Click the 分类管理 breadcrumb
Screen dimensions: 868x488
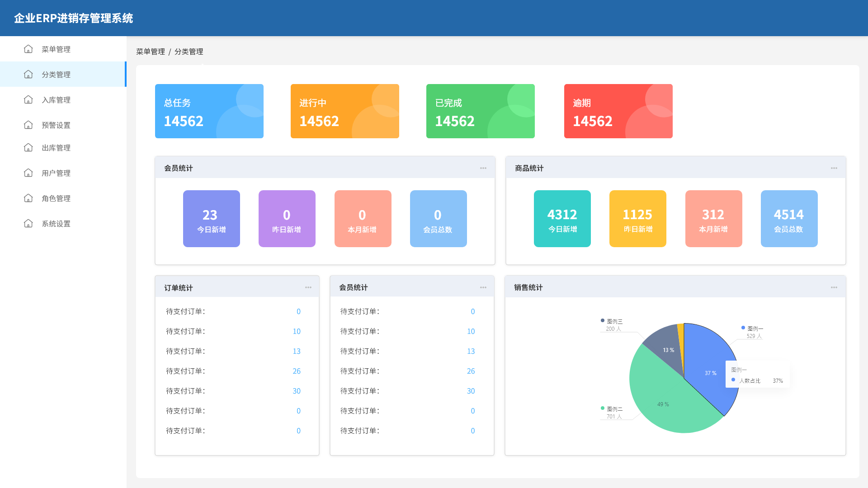189,52
